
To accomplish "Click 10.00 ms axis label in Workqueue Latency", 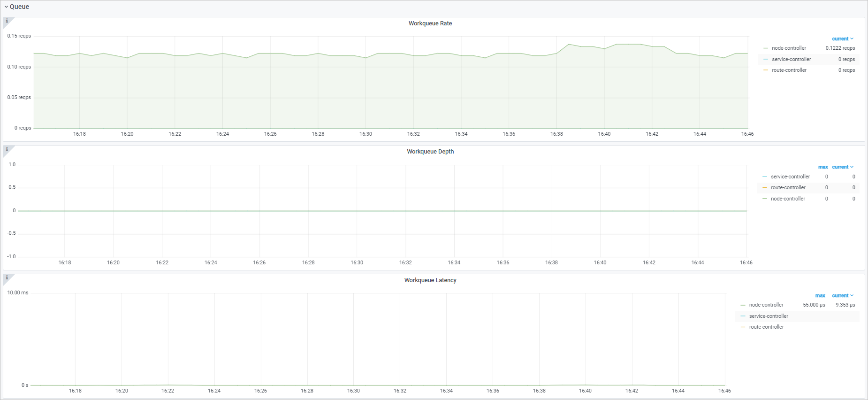I will [x=18, y=292].
